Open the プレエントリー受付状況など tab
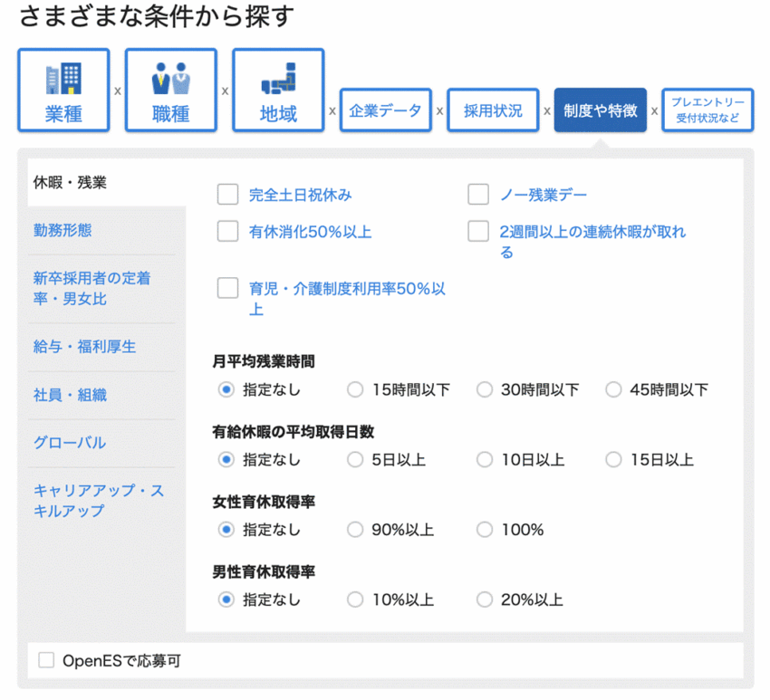This screenshot has width=770, height=700. 707,110
